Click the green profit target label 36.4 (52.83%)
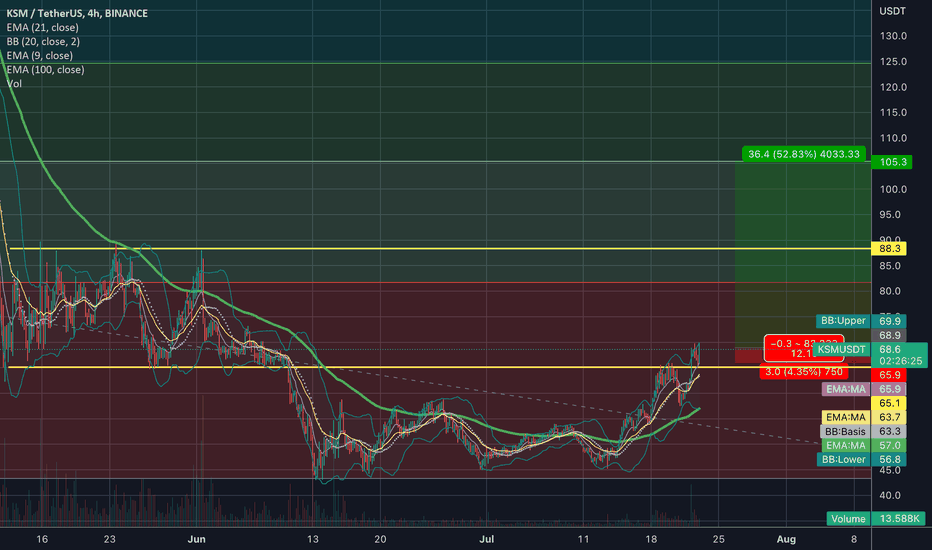Viewport: 932px width, 550px height. [804, 154]
